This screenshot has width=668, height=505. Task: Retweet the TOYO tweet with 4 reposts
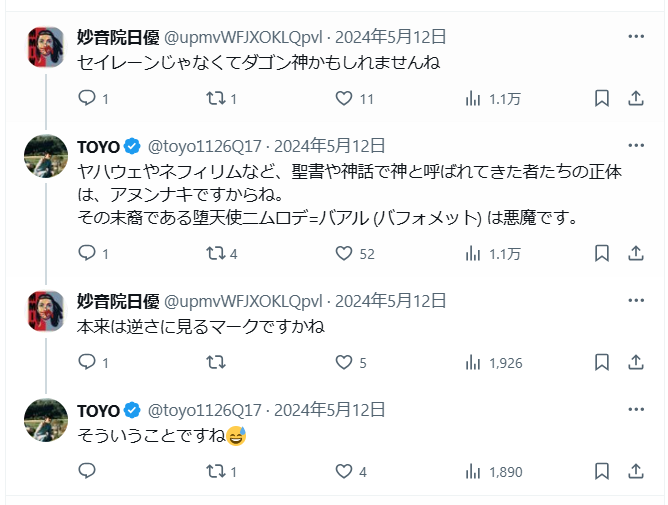point(214,254)
